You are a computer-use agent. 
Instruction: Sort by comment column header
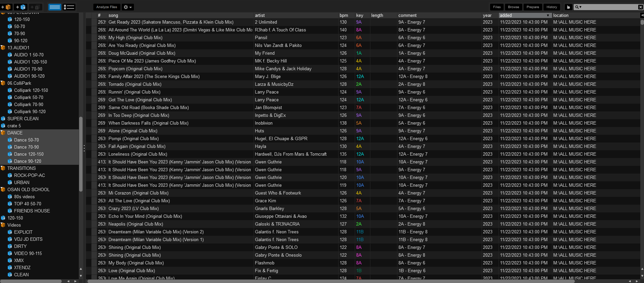point(439,15)
